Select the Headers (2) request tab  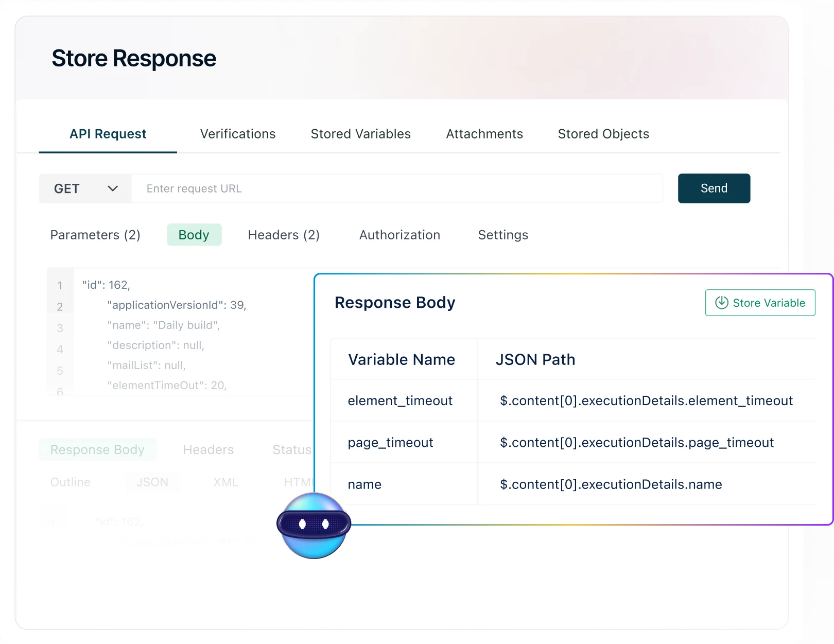[284, 235]
